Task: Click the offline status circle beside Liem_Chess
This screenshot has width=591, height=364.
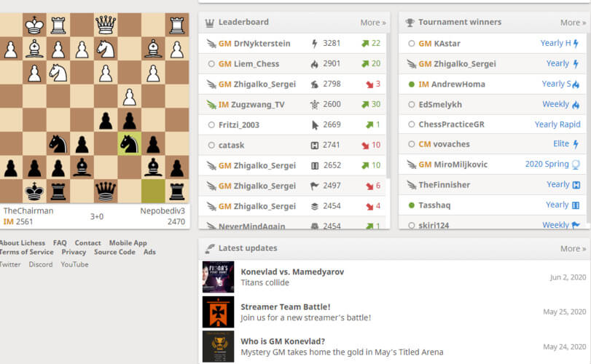Action: pyautogui.click(x=211, y=64)
